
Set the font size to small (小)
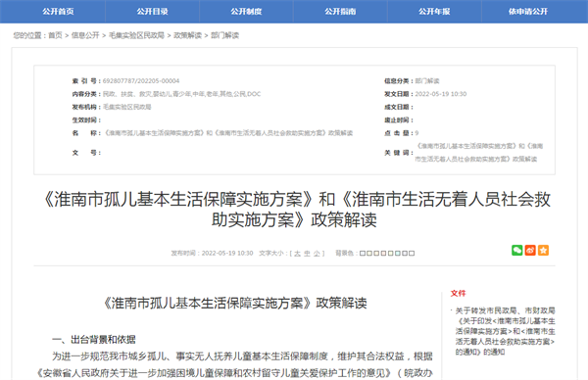[x=317, y=254]
